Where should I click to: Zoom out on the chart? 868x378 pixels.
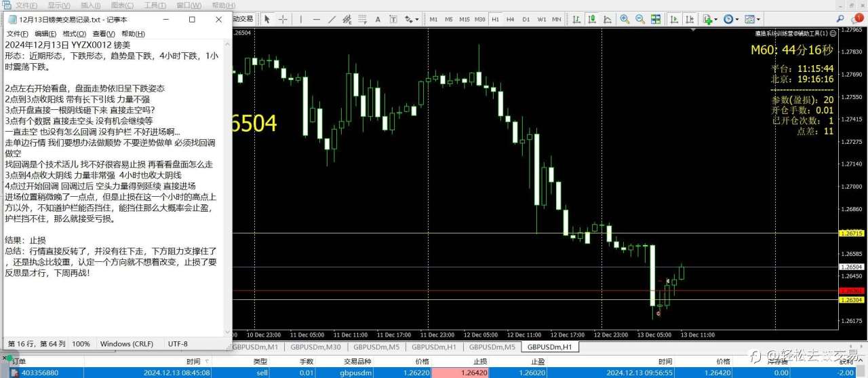pyautogui.click(x=640, y=20)
